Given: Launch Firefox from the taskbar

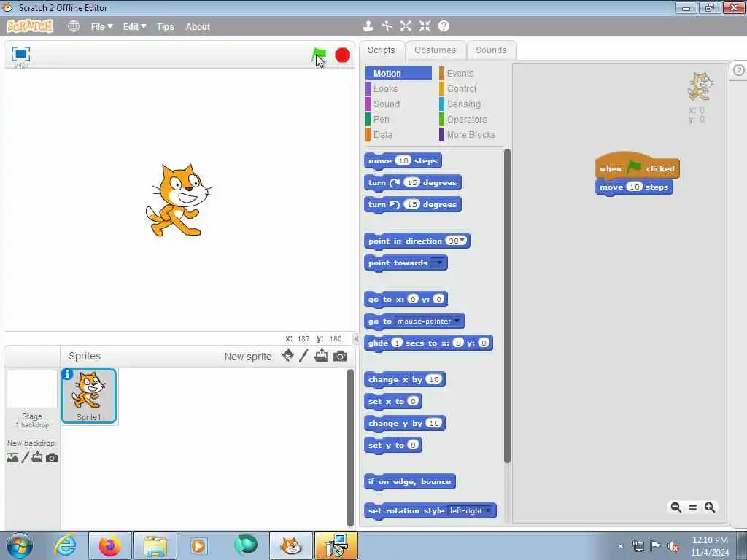Looking at the screenshot, I should (x=109, y=545).
